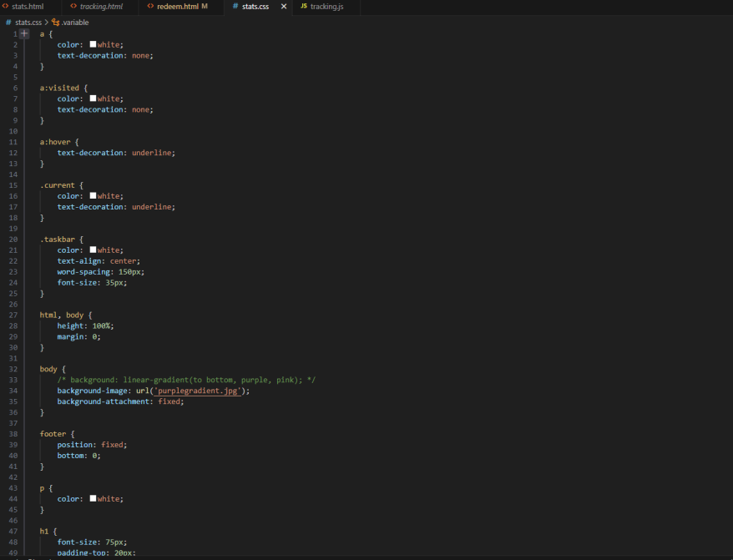The width and height of the screenshot is (733, 560).
Task: Click the JS icon on tracking.js tab
Action: [304, 6]
